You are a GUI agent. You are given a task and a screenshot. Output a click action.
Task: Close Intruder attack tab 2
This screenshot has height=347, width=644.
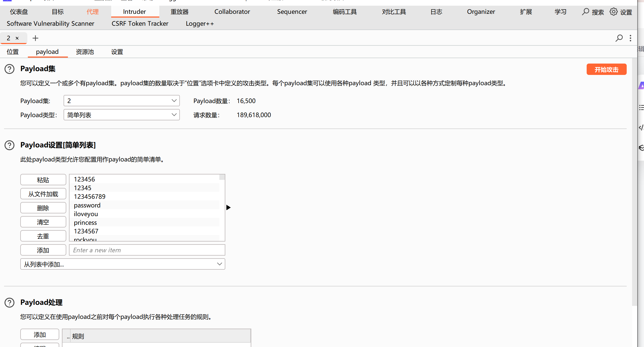(x=17, y=38)
